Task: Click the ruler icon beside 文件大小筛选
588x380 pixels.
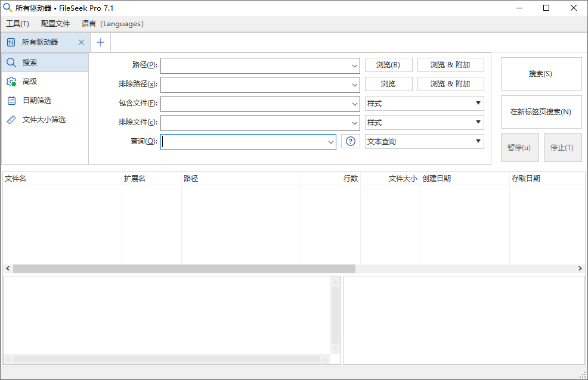Action: point(11,120)
